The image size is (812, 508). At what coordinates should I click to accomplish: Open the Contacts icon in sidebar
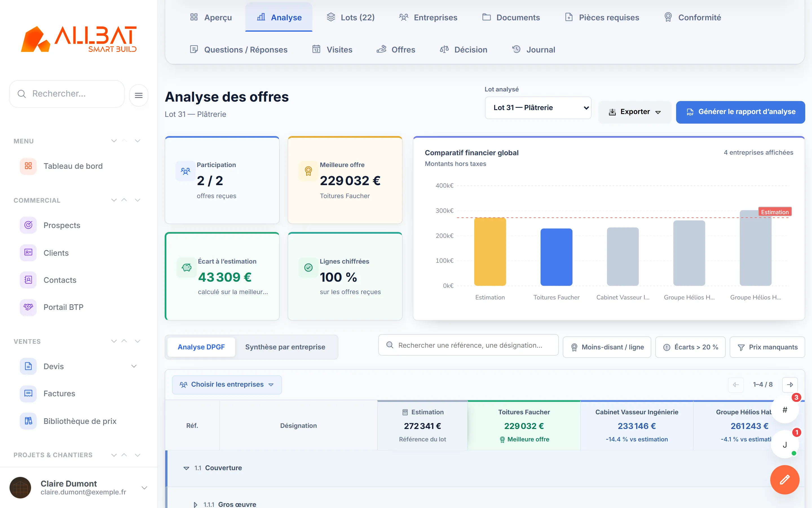point(28,280)
